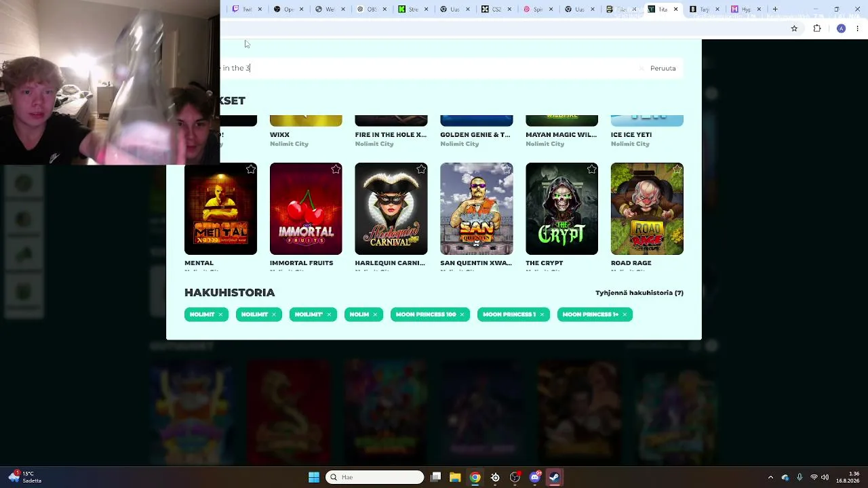Clear search history with Tyhjennä hakuhistoria
Image resolution: width=868 pixels, height=488 pixels.
click(x=639, y=293)
